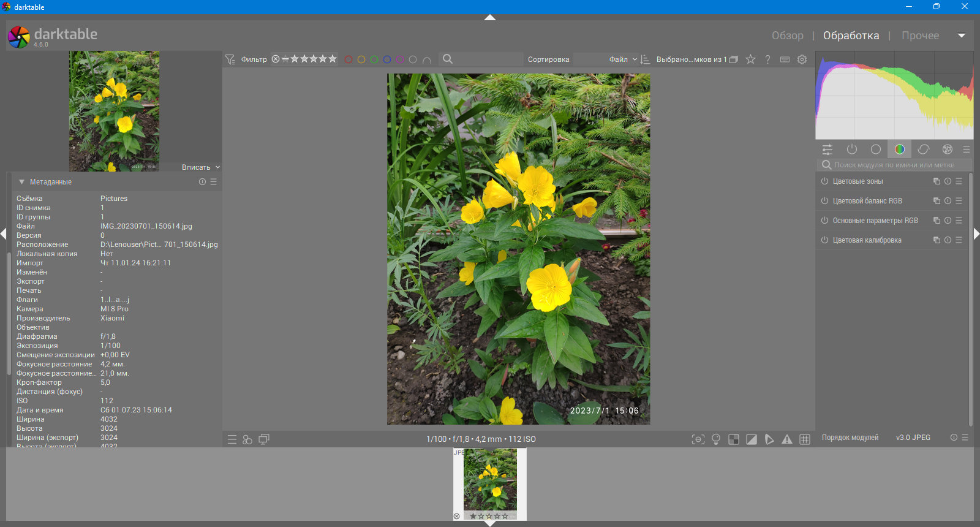
Task: Open Метаданные panel presets menu
Action: pyautogui.click(x=213, y=182)
